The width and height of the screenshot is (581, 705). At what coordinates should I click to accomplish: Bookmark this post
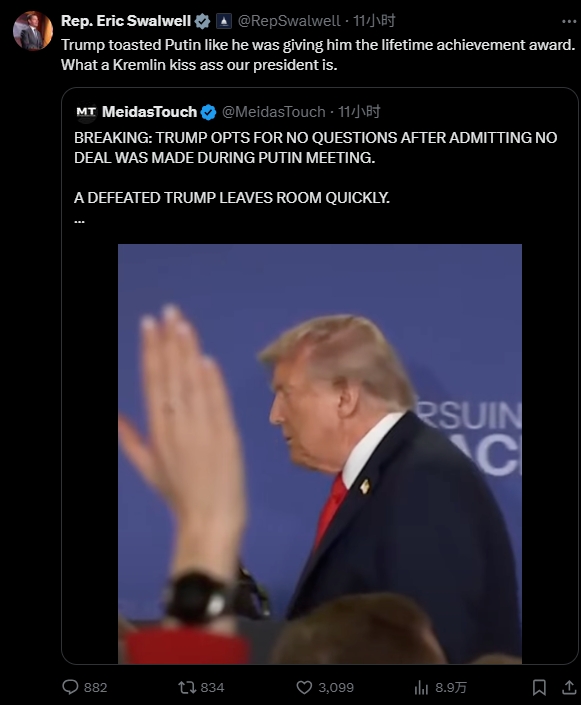click(x=539, y=687)
